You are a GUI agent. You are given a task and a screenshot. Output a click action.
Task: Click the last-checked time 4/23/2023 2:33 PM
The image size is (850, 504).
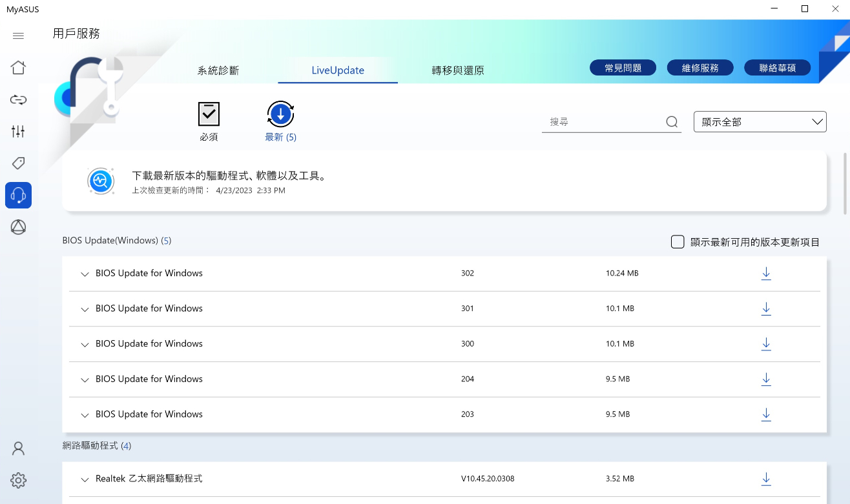(x=251, y=191)
